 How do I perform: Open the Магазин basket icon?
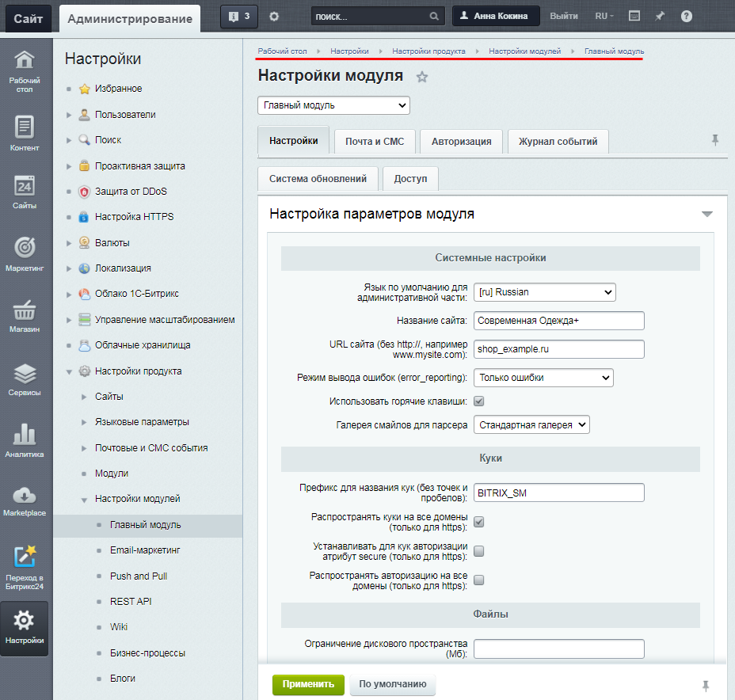25,310
